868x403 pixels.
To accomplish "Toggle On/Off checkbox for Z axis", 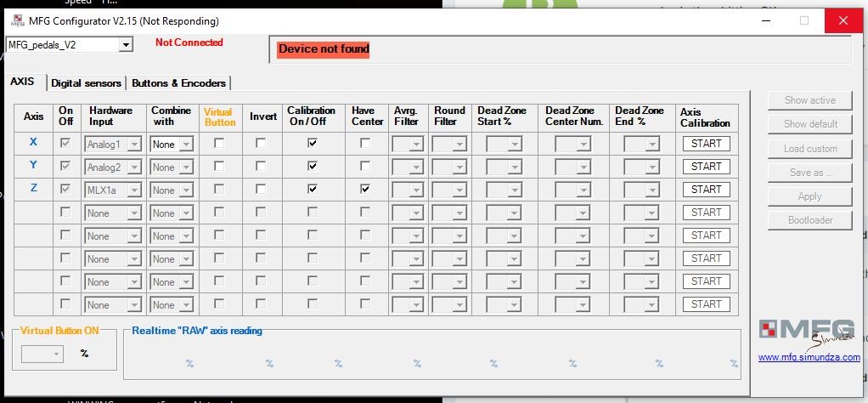I will point(65,189).
